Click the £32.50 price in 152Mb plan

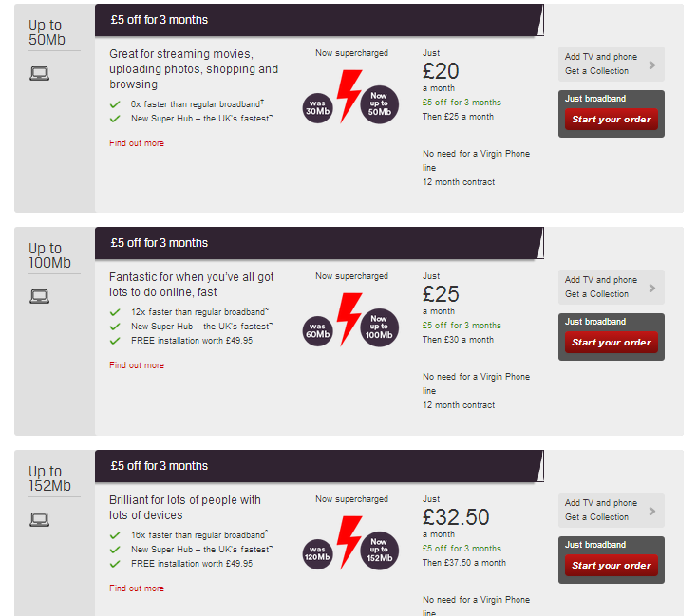pyautogui.click(x=456, y=517)
